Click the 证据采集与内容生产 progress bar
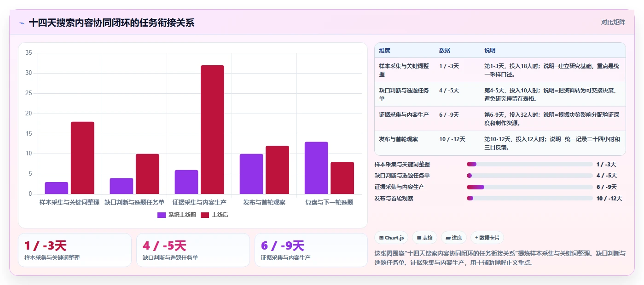The image size is (644, 285). click(529, 187)
